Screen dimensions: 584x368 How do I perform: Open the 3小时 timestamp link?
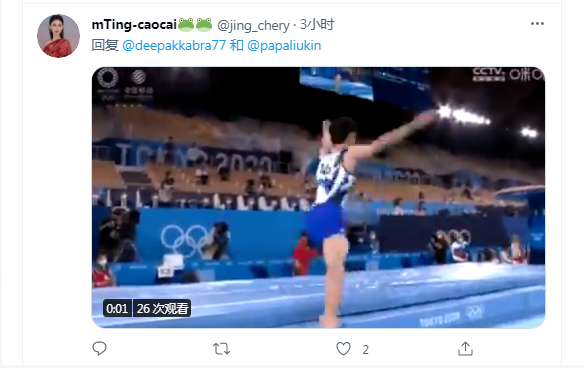[317, 25]
